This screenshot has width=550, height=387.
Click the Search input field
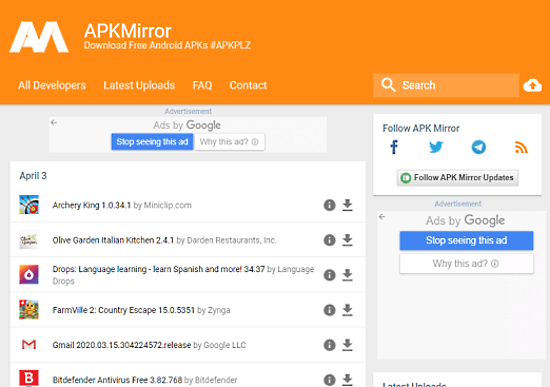click(x=446, y=85)
